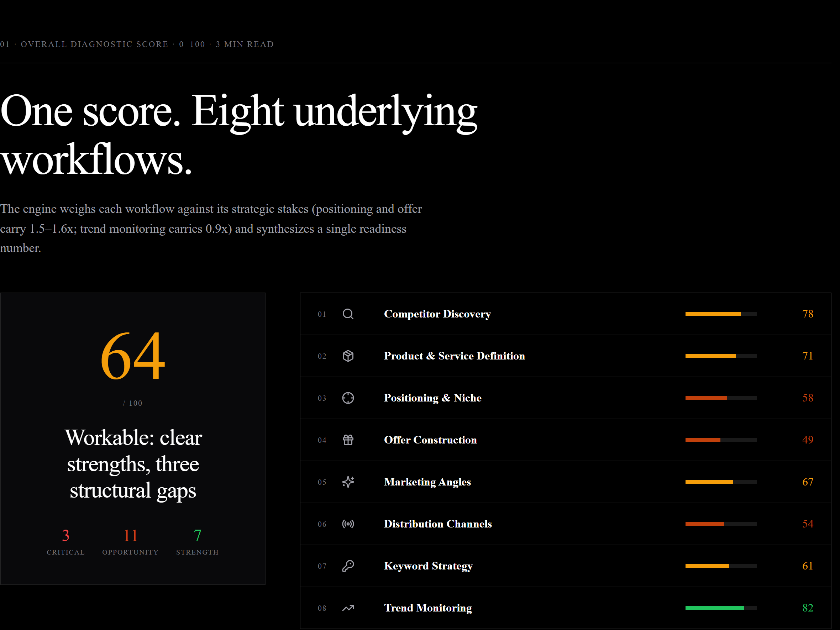
Task: Click the Keyword Strategy key icon
Action: tap(348, 566)
